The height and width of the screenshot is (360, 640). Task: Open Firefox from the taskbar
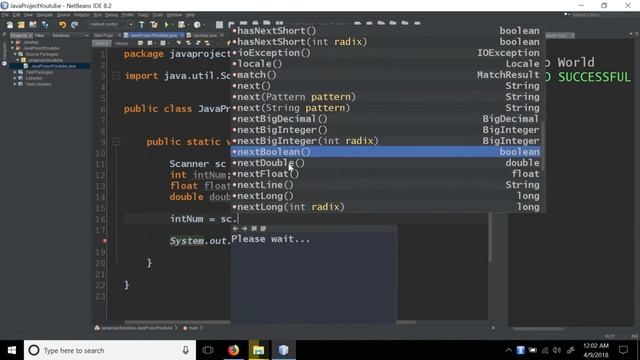pyautogui.click(x=233, y=350)
